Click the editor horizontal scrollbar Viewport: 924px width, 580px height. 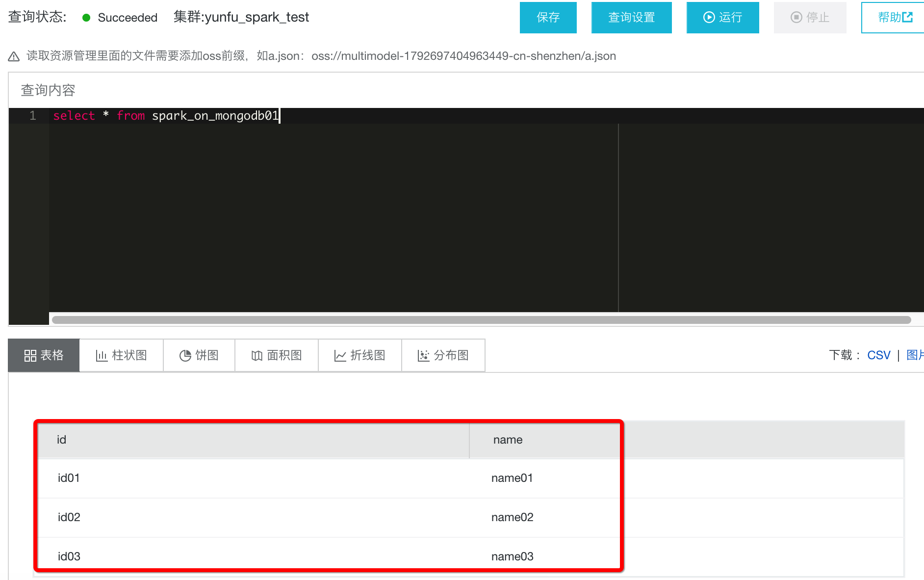pyautogui.click(x=482, y=320)
